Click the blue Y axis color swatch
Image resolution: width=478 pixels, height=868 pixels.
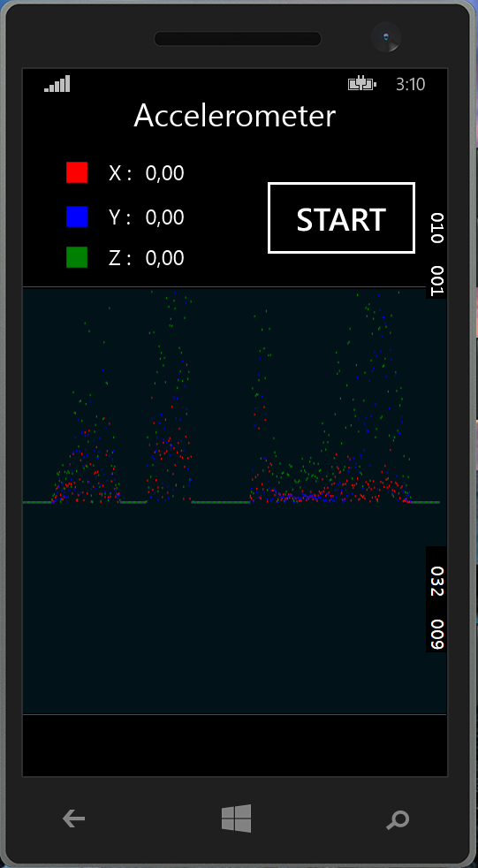tap(77, 216)
